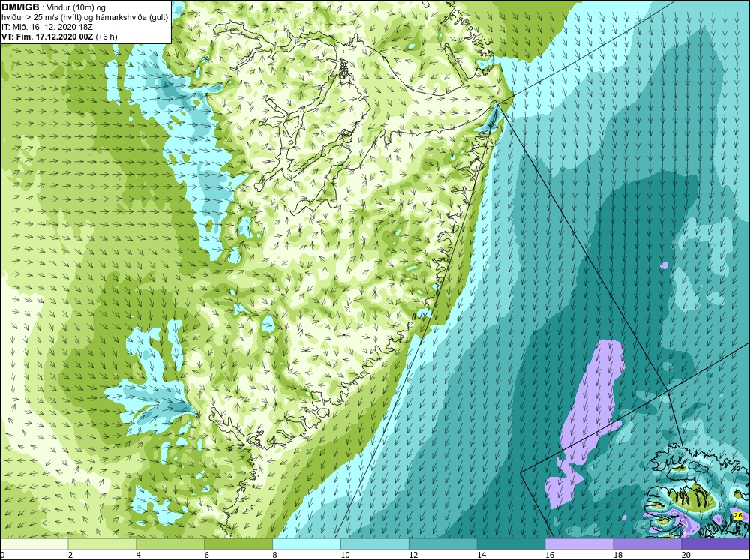Click the dark teal 14–16 m/s legend swatch
The height and width of the screenshot is (560, 750).
coord(511,544)
